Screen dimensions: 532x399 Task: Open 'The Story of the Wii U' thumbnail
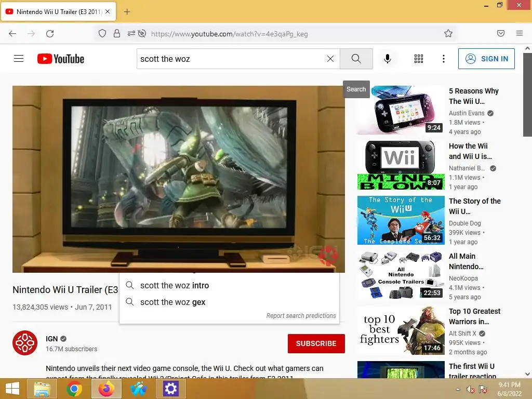[401, 220]
